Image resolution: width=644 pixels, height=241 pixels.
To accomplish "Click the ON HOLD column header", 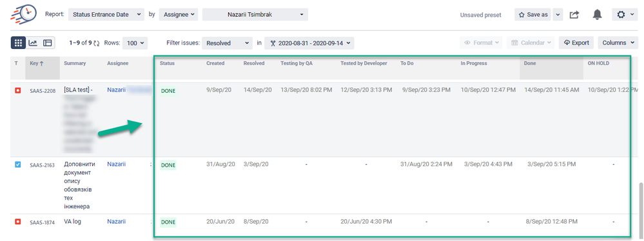I will [x=598, y=63].
